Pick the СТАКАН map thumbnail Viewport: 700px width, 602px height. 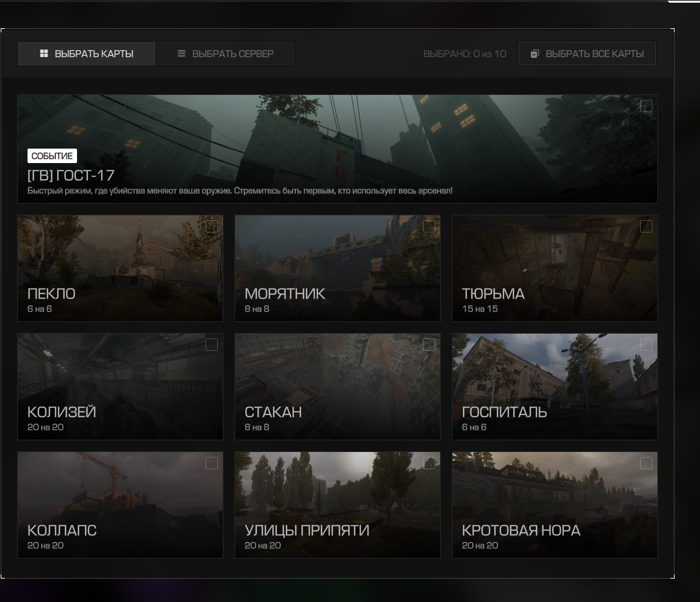tap(338, 386)
